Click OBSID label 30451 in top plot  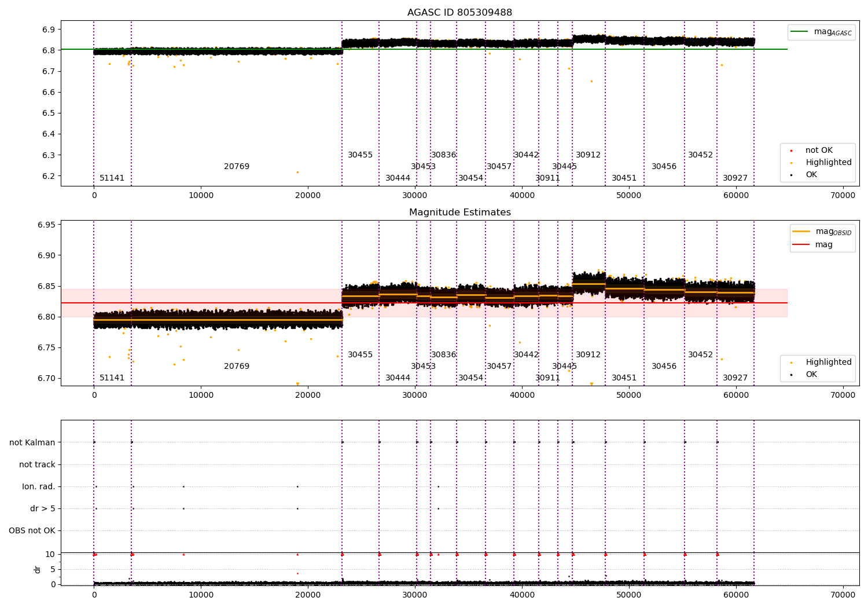(x=624, y=178)
